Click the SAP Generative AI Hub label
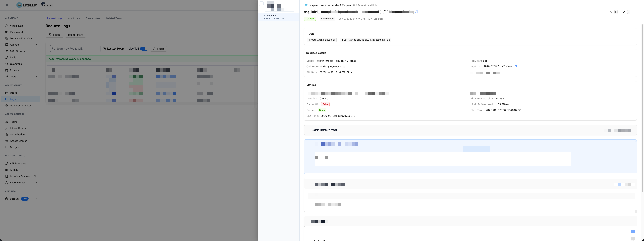 tap(364, 5)
